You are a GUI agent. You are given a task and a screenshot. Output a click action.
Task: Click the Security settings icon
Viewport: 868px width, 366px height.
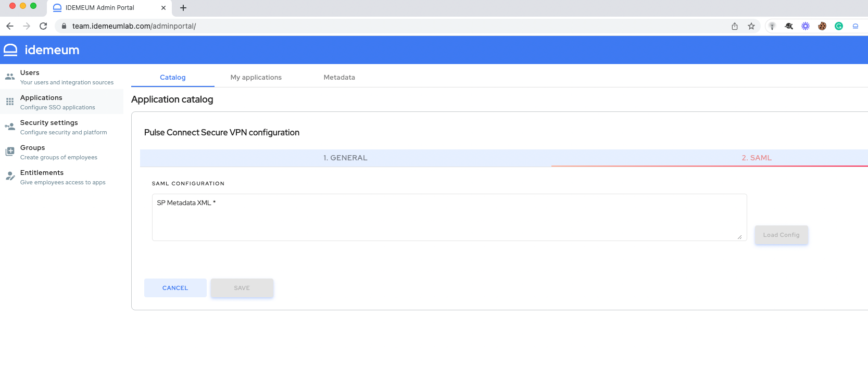tap(10, 127)
